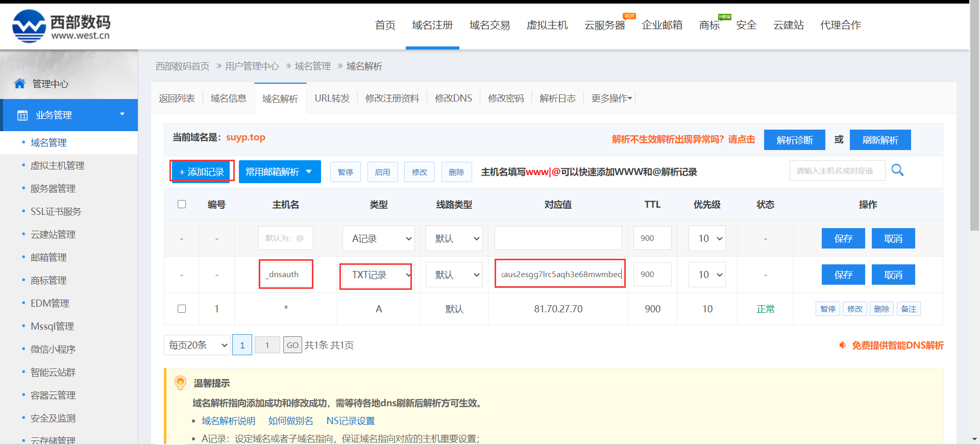This screenshot has height=445, width=980.
Task: Click the magnifier search icon
Action: coord(897,170)
